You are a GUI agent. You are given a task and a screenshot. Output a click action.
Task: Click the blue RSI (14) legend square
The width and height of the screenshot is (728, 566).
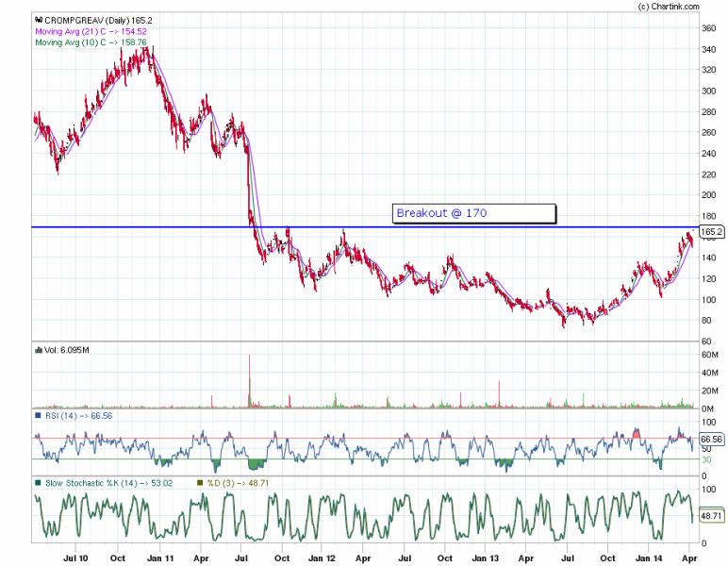pos(38,414)
